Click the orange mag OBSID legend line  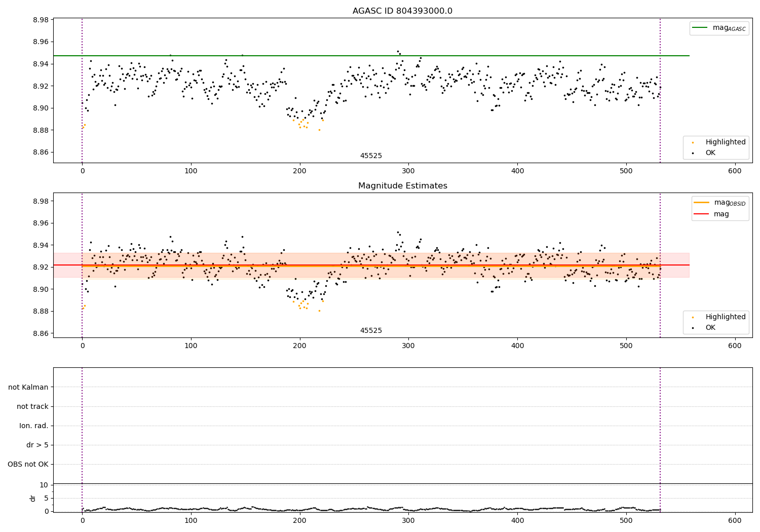pos(702,203)
